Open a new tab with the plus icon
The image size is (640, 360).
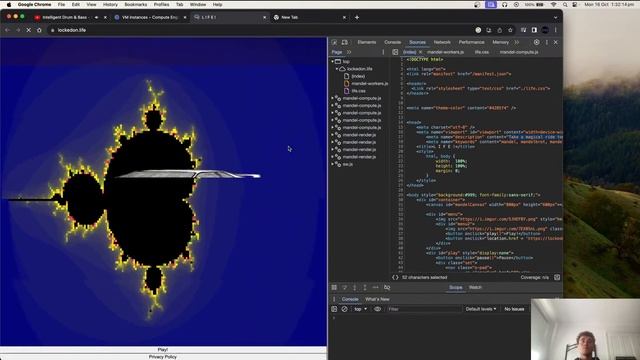(x=357, y=18)
